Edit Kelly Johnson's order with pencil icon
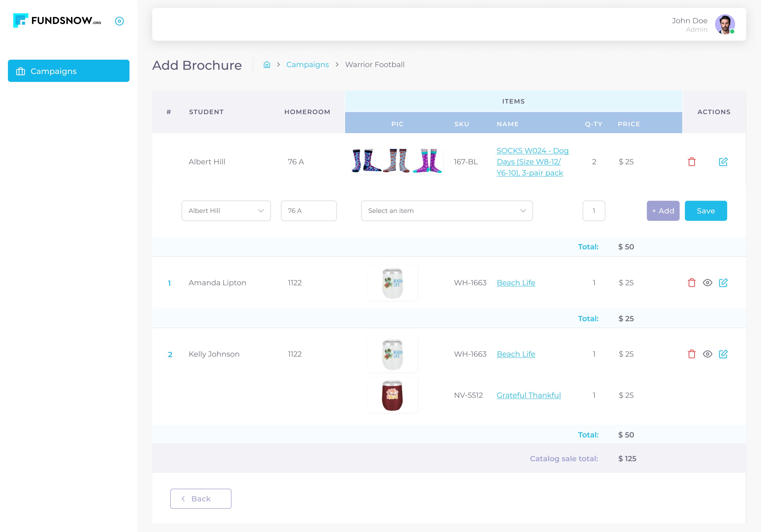 (x=723, y=354)
